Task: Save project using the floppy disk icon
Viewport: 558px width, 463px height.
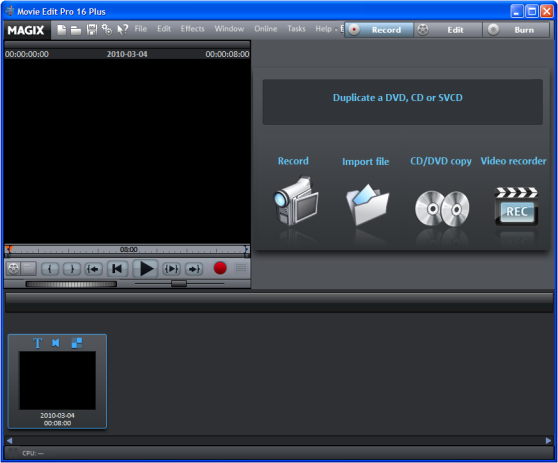Action: tap(91, 30)
